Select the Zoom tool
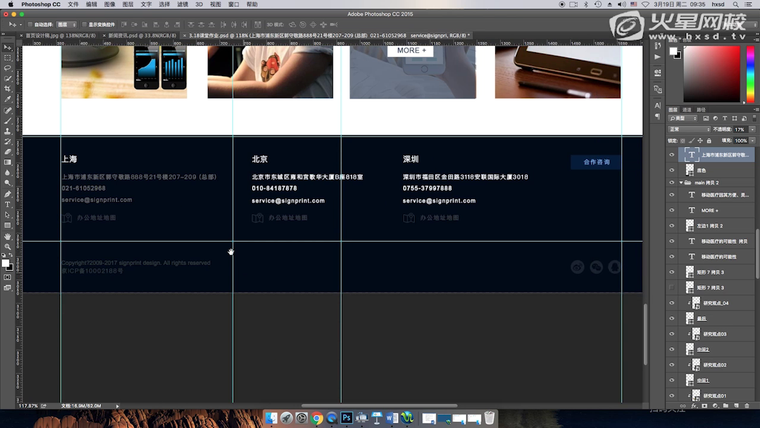Image resolution: width=760 pixels, height=428 pixels. 7,246
